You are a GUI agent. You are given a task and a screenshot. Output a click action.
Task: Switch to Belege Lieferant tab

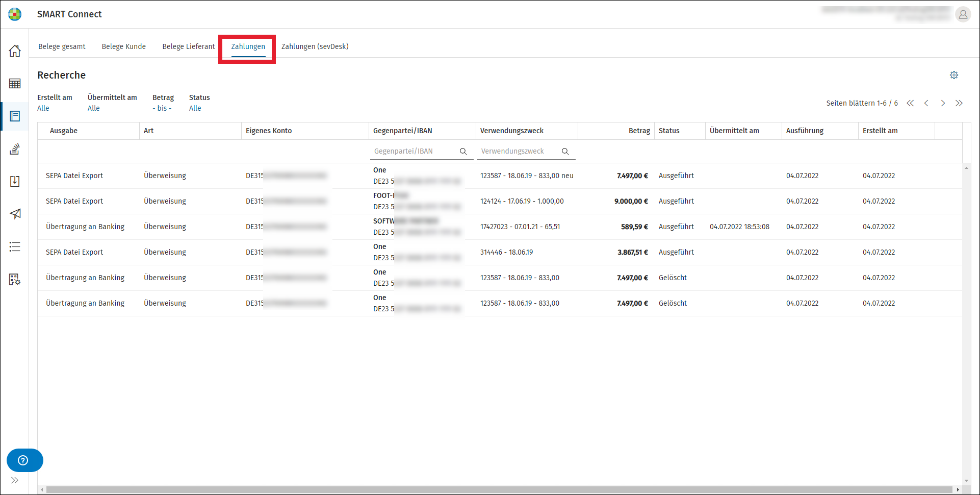click(x=189, y=46)
